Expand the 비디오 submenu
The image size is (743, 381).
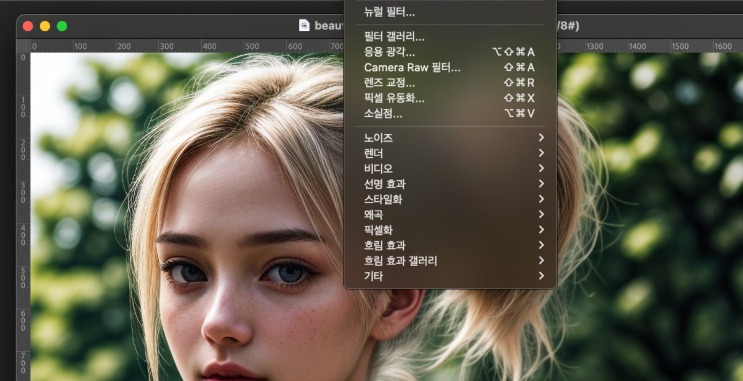point(450,168)
